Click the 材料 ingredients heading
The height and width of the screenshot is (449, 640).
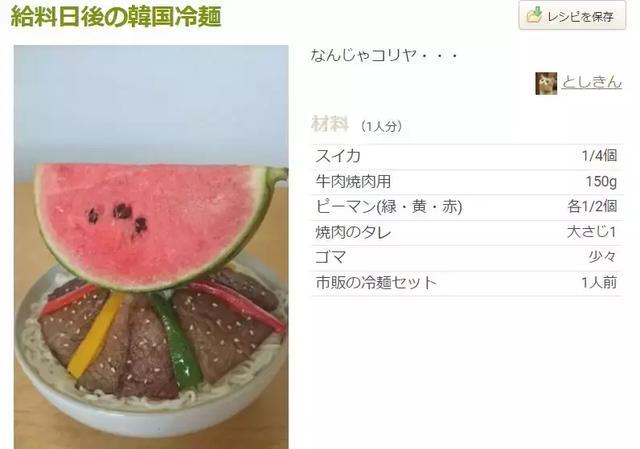[330, 124]
